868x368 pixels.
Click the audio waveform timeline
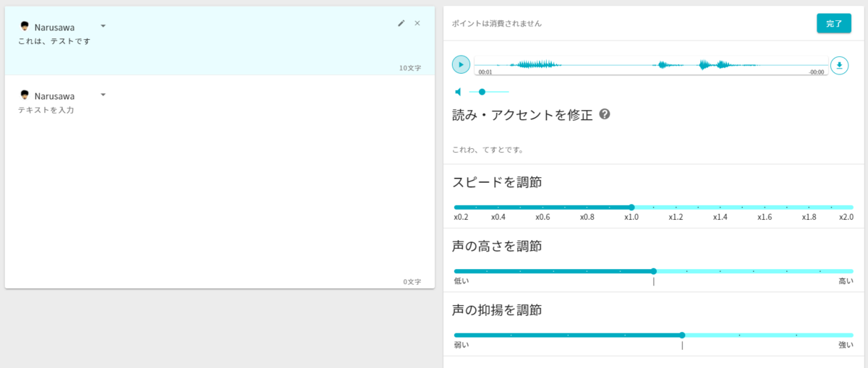(651, 65)
